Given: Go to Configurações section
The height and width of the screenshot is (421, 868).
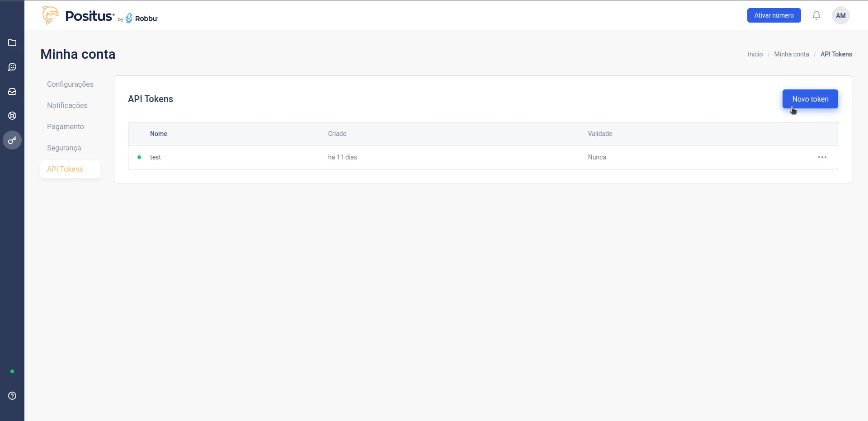Looking at the screenshot, I should tap(70, 84).
